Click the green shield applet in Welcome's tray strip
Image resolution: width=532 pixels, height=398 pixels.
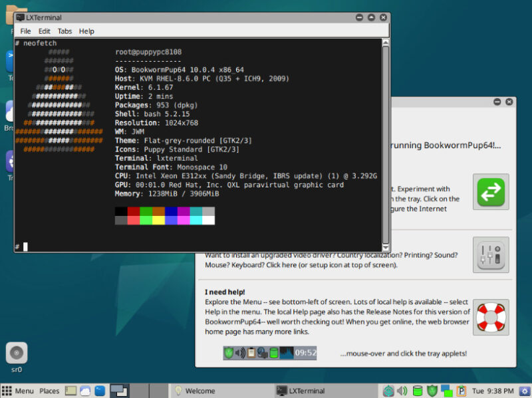coord(229,353)
